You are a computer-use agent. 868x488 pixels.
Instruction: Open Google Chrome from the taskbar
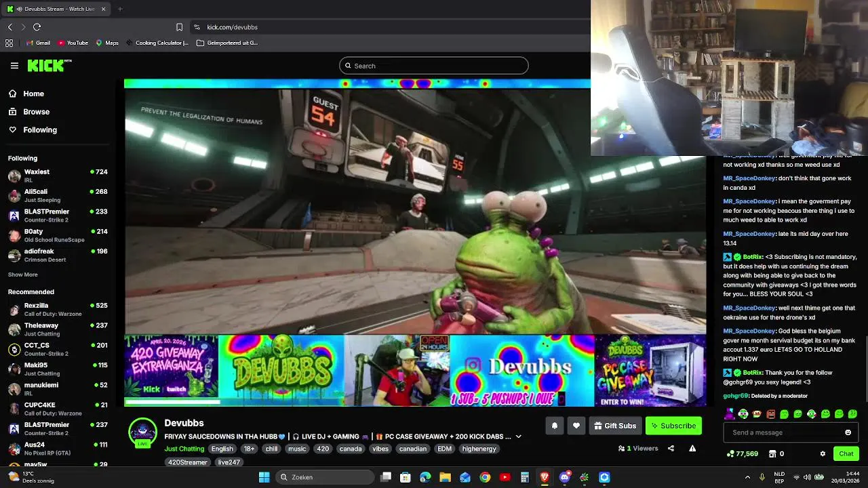pyautogui.click(x=485, y=477)
